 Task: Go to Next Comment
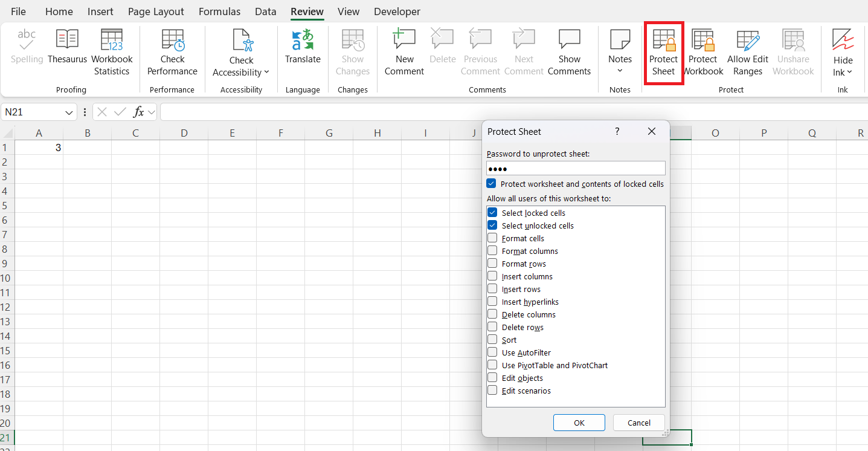pos(524,53)
